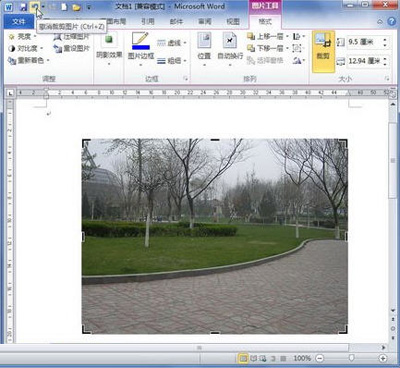Select Web Layout view in status bar
Image resolution: width=400 pixels, height=368 pixels.
pyautogui.click(x=263, y=358)
